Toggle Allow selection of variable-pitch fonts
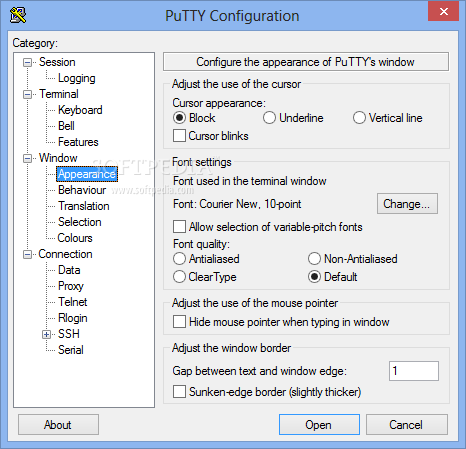The height and width of the screenshot is (449, 466). (179, 227)
